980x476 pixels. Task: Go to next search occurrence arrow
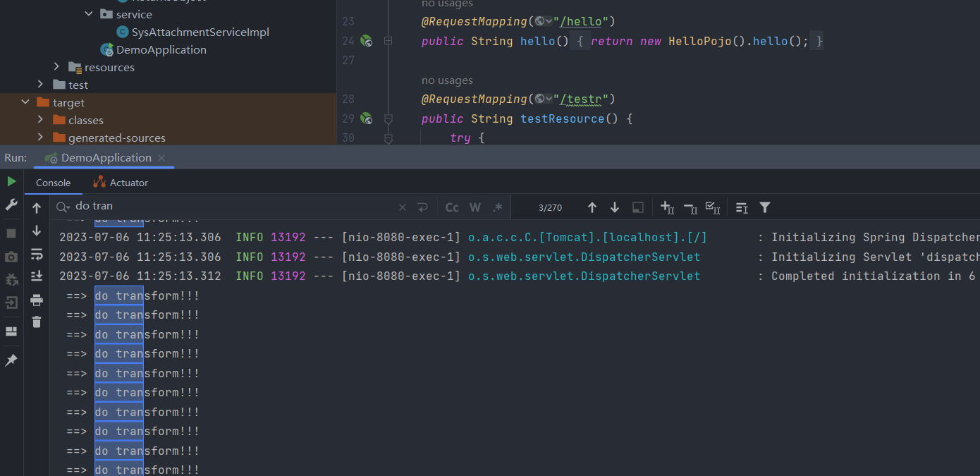point(615,207)
